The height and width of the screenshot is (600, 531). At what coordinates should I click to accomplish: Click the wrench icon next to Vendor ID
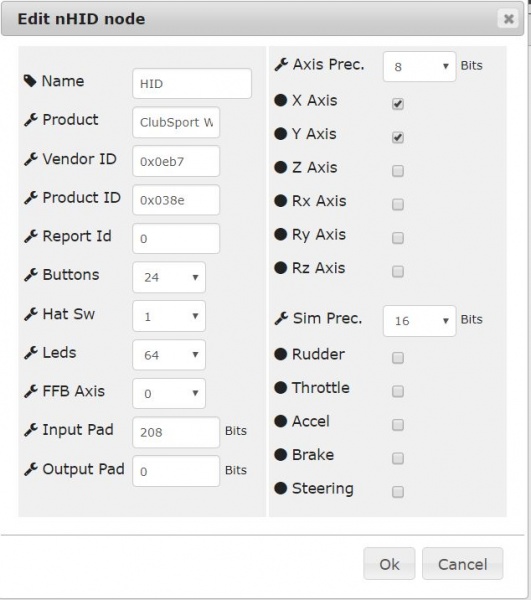pyautogui.click(x=31, y=159)
